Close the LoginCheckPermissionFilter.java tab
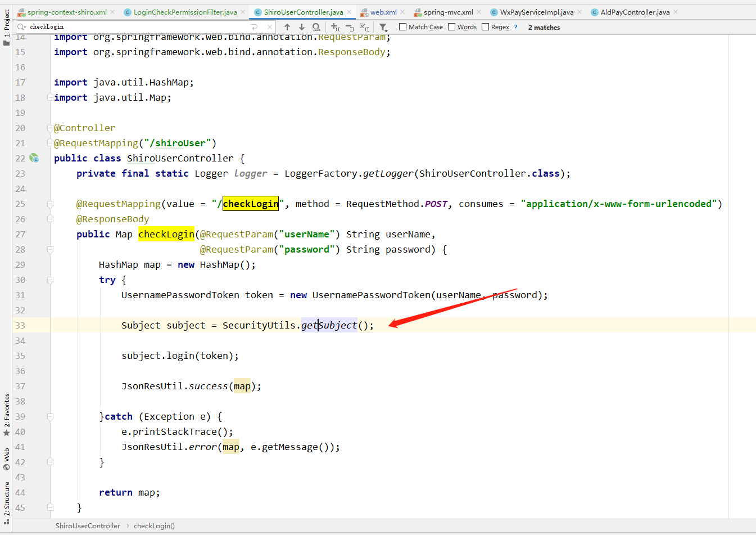 tap(243, 12)
